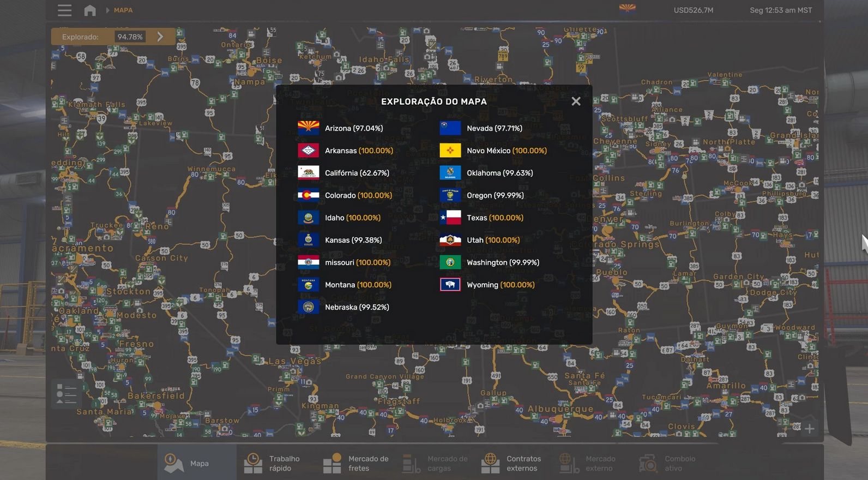This screenshot has width=868, height=480.
Task: Click the Arizona flag icon
Action: click(308, 128)
